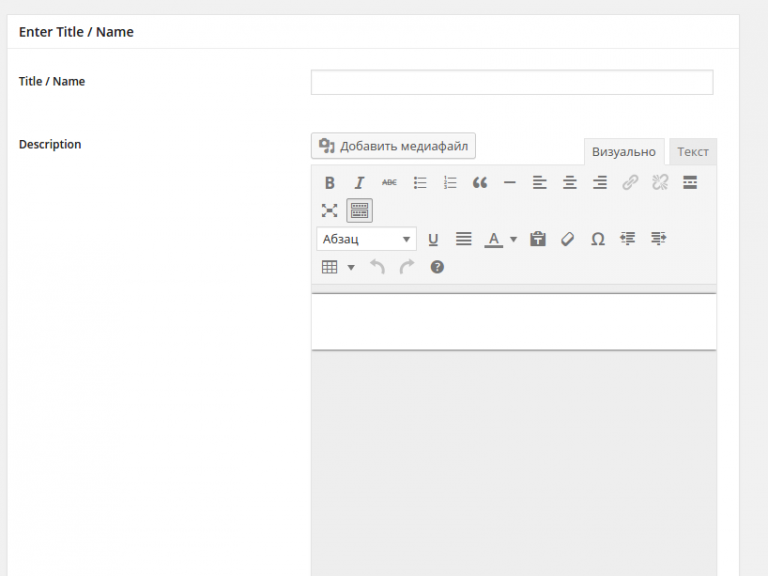The image size is (768, 576).
Task: Paste as text using clipboard icon
Action: 537,239
